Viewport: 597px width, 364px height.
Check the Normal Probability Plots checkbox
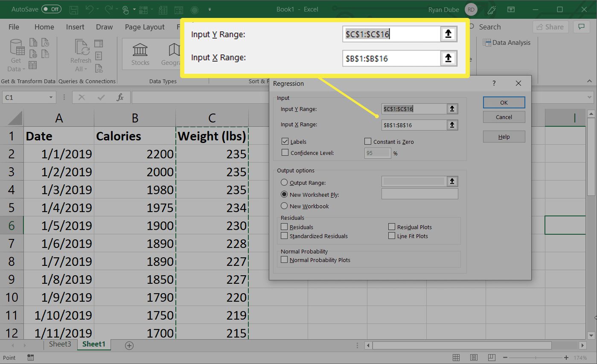click(x=284, y=259)
